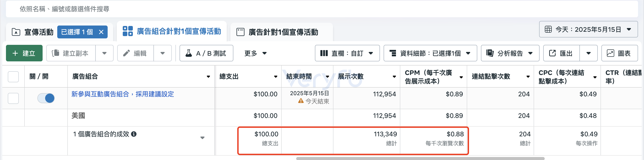The width and height of the screenshot is (644, 160).
Task: Tick the checkbox for the first ad set row
Action: coord(13,98)
